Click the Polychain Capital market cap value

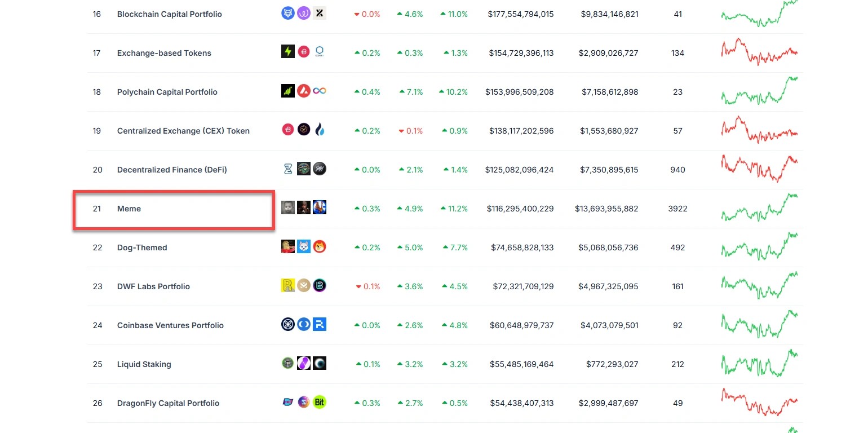click(x=519, y=92)
